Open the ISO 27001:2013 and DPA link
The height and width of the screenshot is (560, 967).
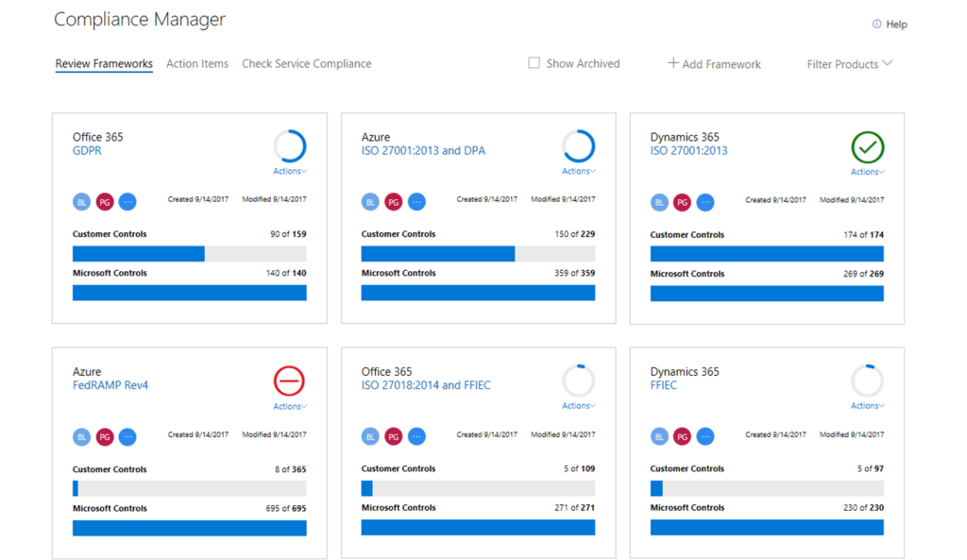click(423, 150)
